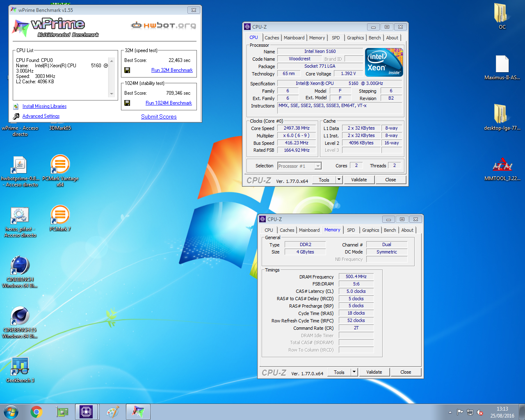Click Submit Scores link in wPrime
The height and width of the screenshot is (420, 525).
point(159,117)
